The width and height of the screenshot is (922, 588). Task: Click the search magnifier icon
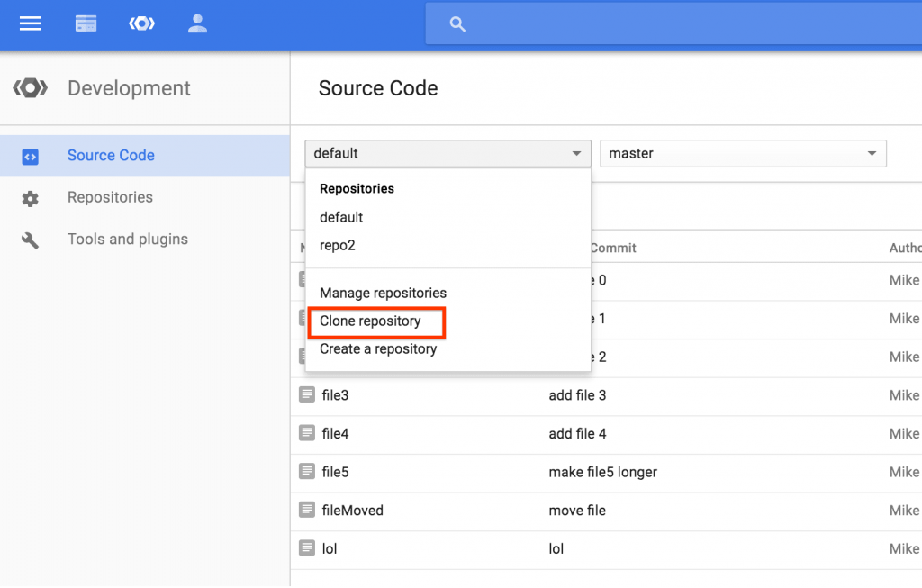457,25
